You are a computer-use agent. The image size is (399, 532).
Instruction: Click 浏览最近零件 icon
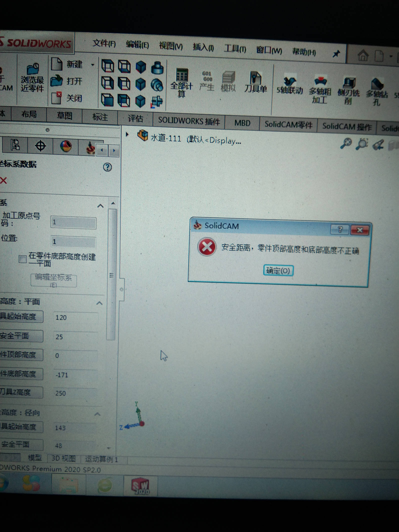tap(32, 78)
